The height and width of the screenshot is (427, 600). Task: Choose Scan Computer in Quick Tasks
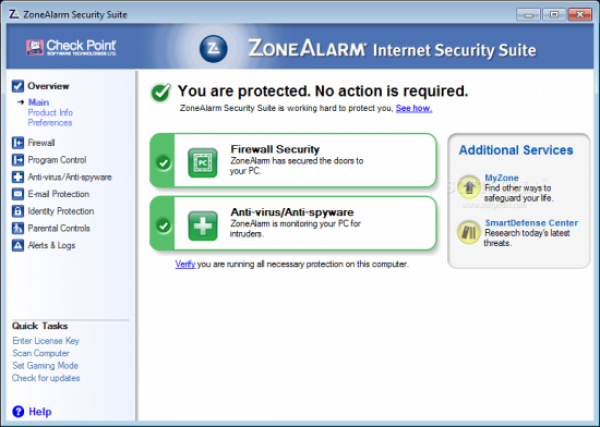click(41, 353)
